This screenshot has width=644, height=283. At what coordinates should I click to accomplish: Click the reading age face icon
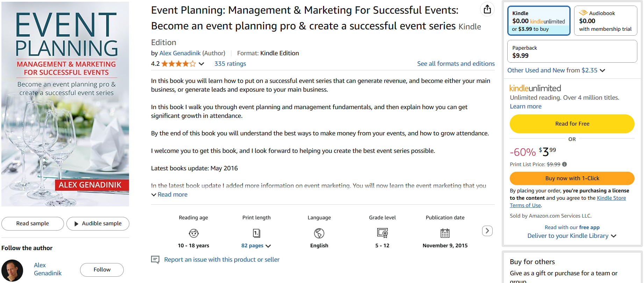click(194, 233)
